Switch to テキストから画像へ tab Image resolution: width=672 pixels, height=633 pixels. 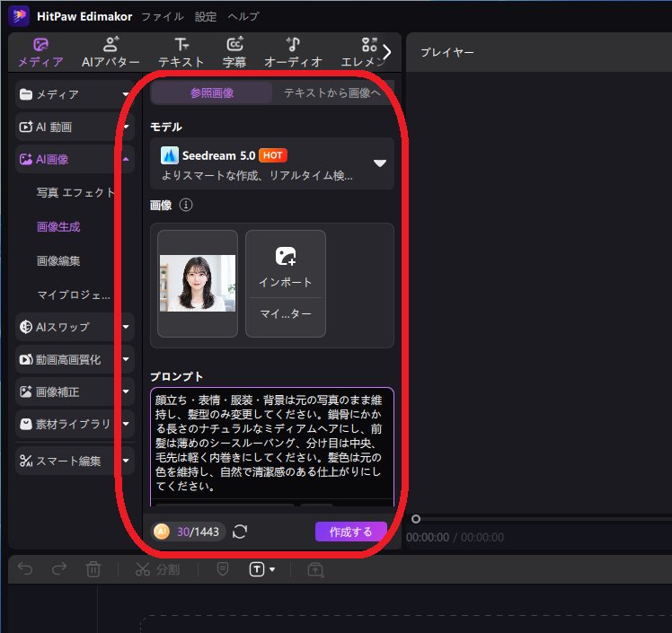pos(332,93)
